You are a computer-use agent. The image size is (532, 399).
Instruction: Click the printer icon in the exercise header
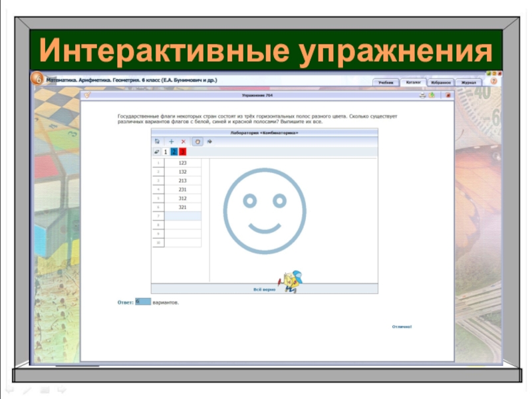pos(422,95)
